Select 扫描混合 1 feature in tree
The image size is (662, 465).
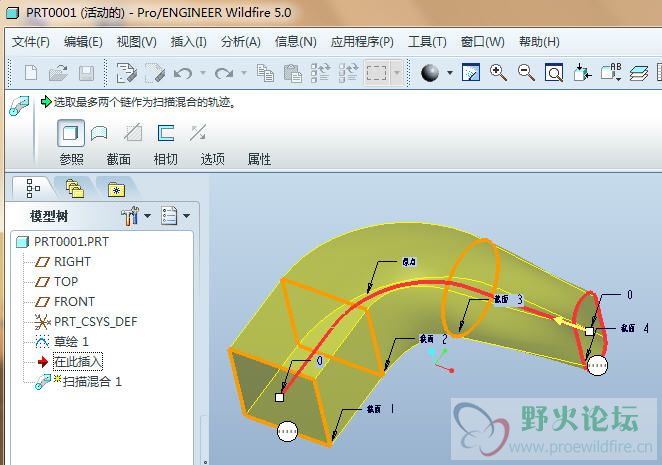(78, 381)
